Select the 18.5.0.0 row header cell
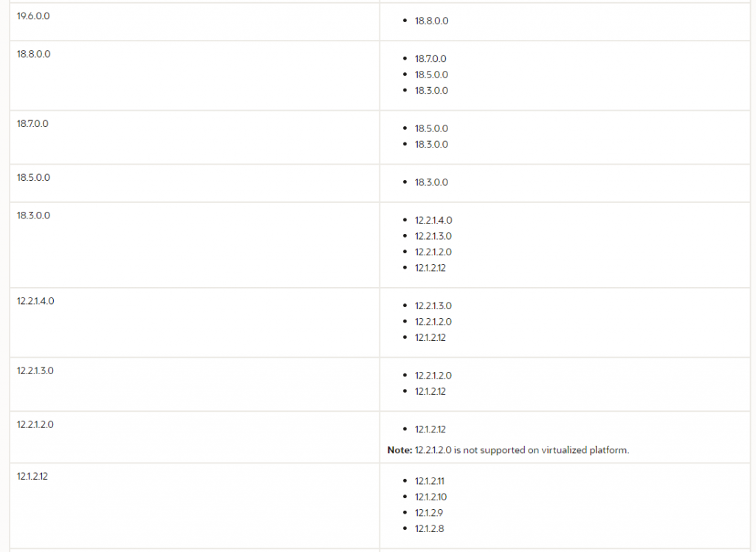Image resolution: width=756 pixels, height=552 pixels. pyautogui.click(x=33, y=177)
